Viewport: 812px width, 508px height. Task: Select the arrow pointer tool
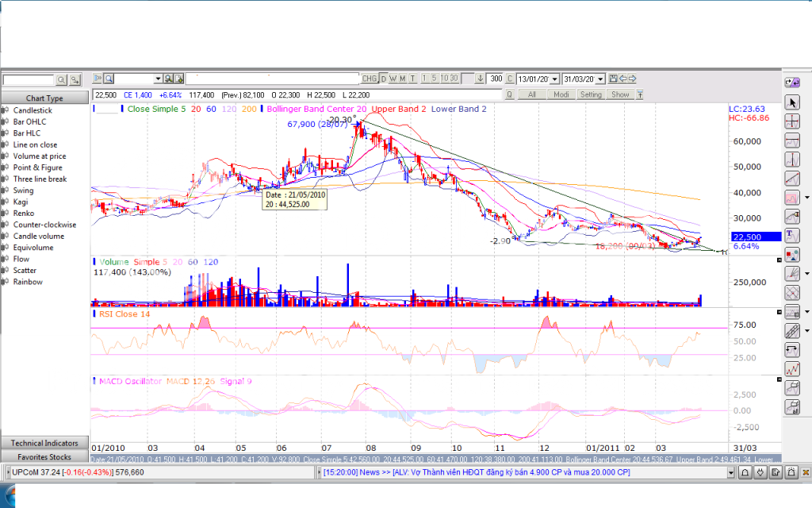point(791,102)
